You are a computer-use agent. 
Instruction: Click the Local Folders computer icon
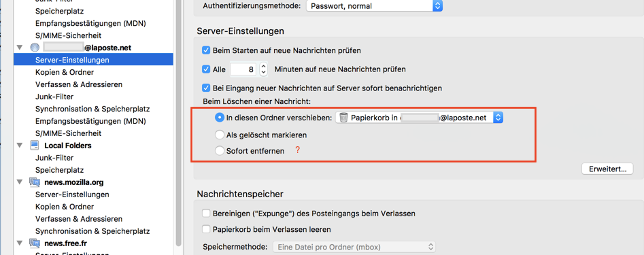35,146
